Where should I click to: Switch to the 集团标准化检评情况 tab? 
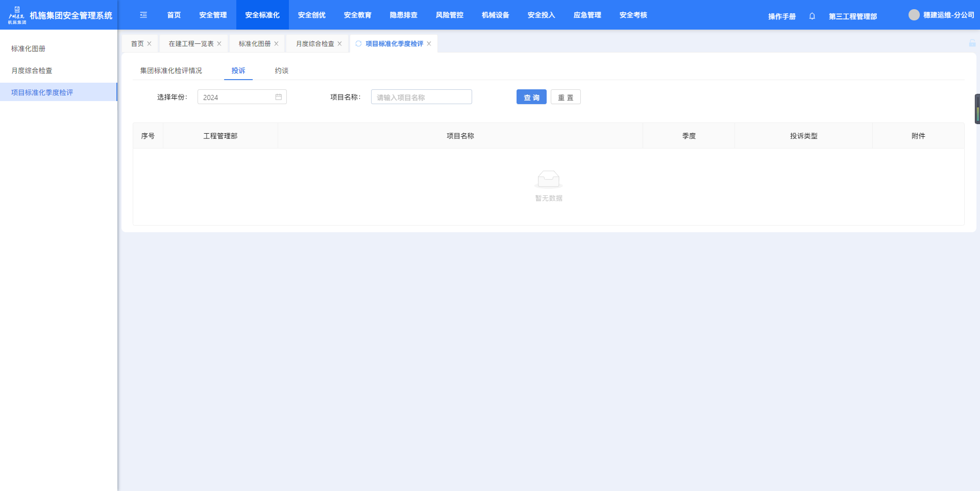171,70
